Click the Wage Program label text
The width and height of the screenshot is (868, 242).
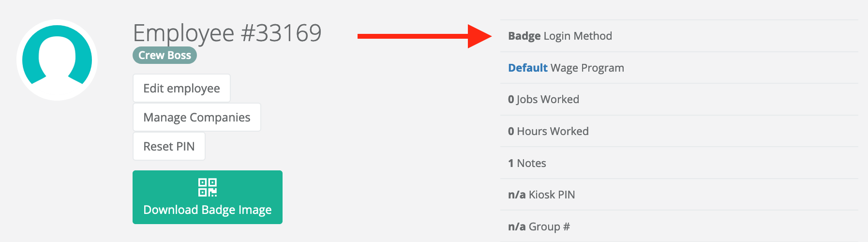click(x=587, y=68)
